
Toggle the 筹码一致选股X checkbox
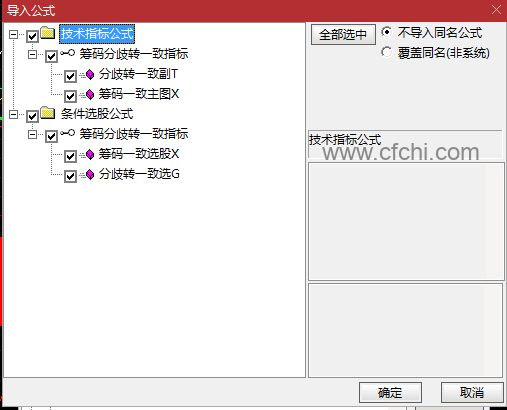tap(70, 156)
